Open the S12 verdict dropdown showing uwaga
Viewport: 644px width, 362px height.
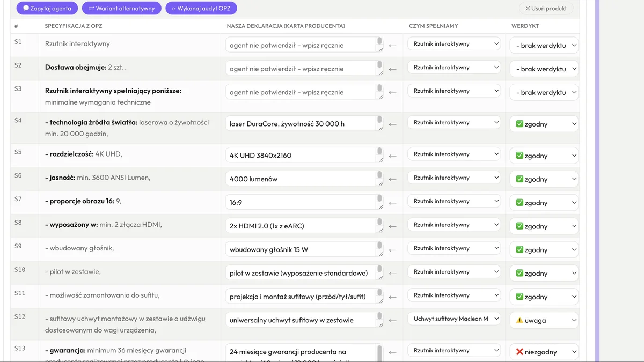[544, 320]
